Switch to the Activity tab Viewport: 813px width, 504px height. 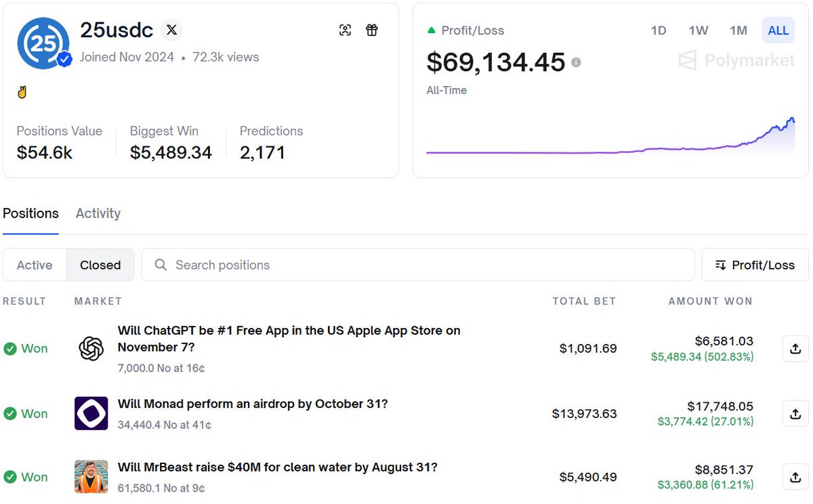[98, 213]
